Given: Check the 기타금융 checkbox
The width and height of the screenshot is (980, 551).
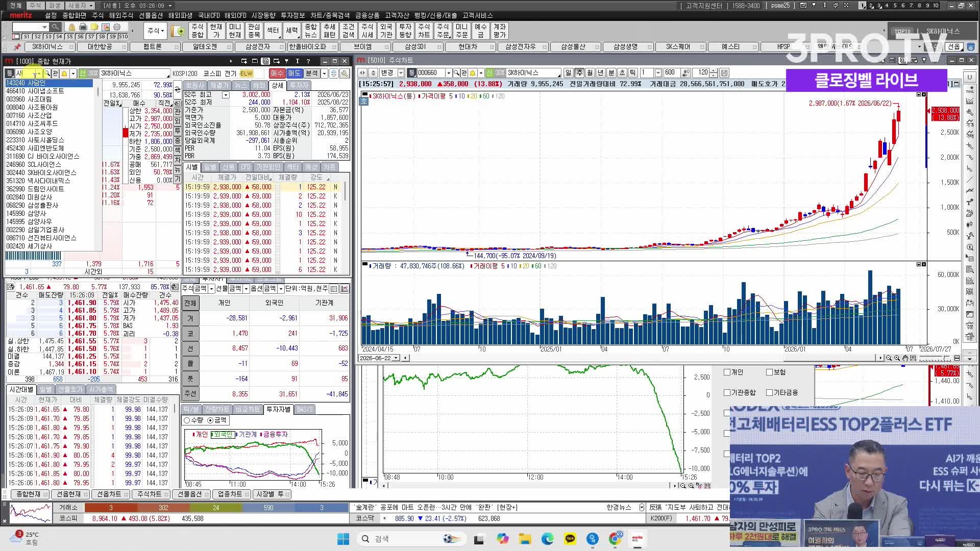Looking at the screenshot, I should [769, 393].
